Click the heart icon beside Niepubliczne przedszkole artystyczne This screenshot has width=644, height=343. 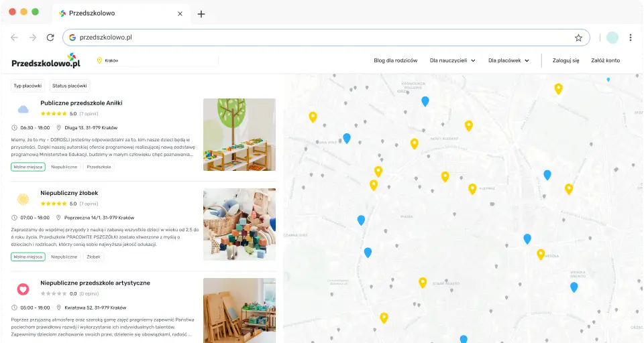pyautogui.click(x=23, y=289)
